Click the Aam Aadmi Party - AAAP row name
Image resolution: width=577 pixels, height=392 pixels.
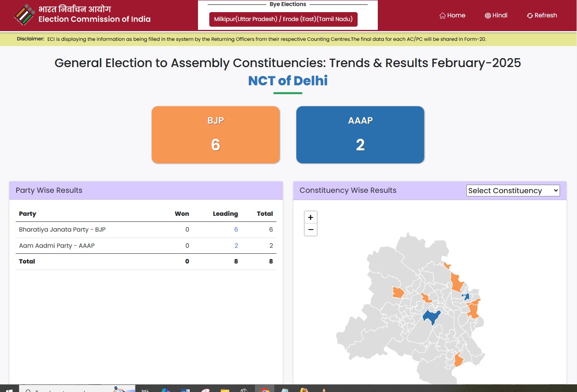coord(57,246)
